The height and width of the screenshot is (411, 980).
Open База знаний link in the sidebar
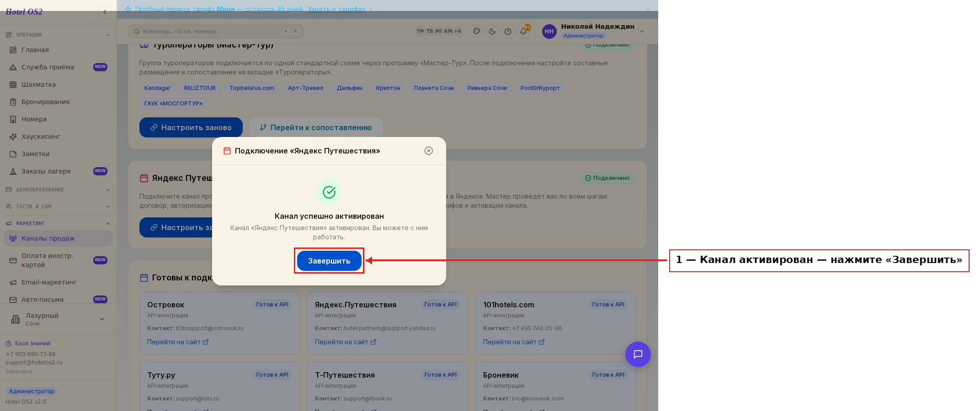[28, 343]
